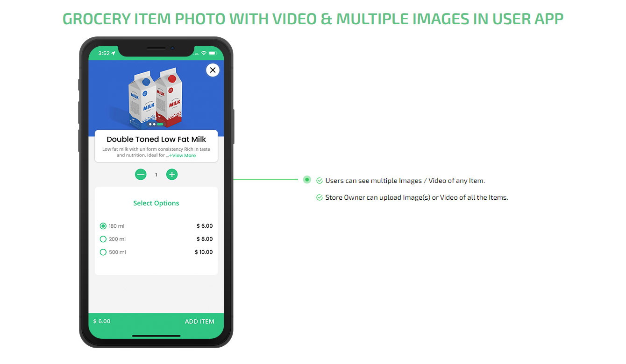Click the checkmark icon beside 'Users can see'
This screenshot has height=364, width=626.
point(320,181)
